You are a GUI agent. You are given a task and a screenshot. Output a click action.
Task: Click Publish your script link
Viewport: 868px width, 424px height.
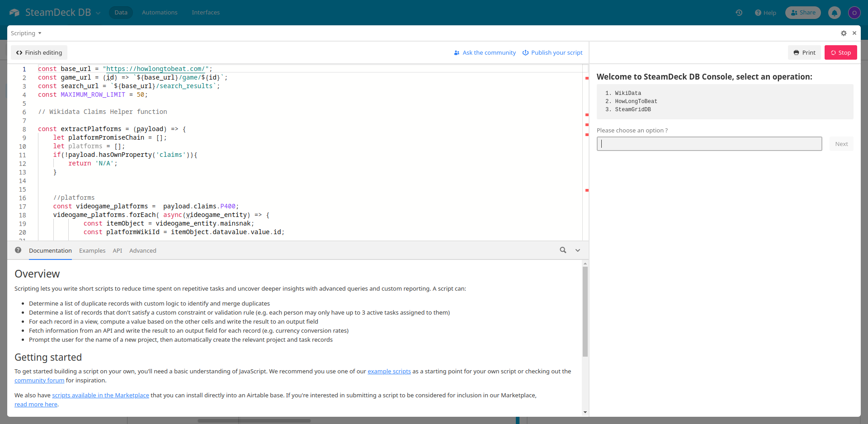click(552, 52)
